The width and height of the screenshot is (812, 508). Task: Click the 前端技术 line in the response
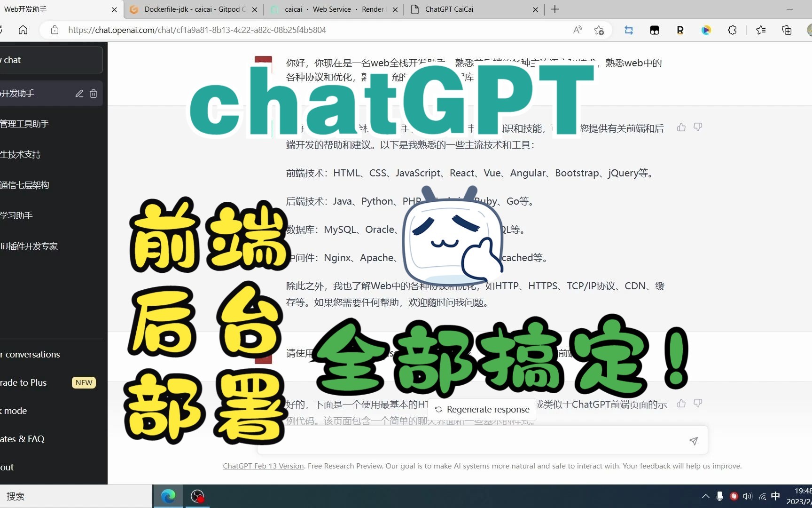(470, 173)
